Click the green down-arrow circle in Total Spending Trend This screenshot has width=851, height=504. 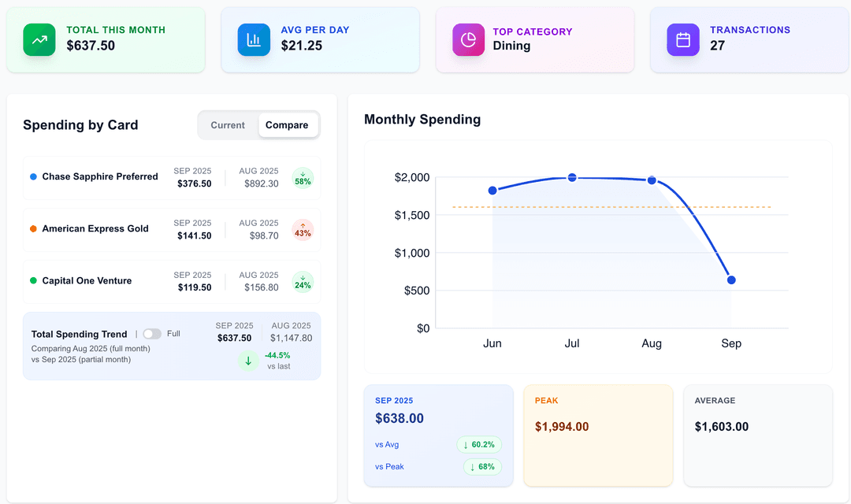248,361
